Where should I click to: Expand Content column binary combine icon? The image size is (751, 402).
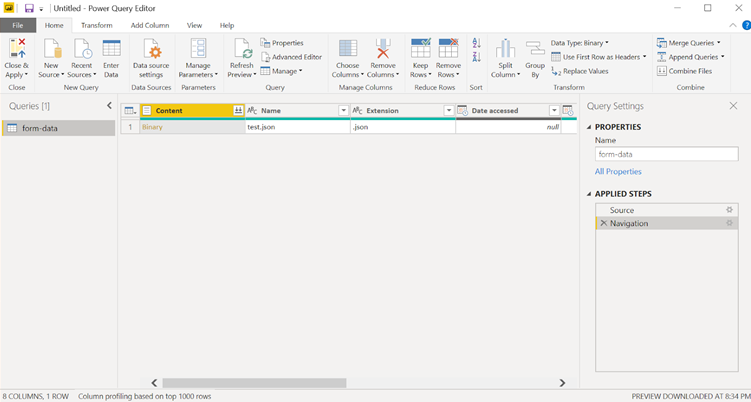tap(238, 111)
